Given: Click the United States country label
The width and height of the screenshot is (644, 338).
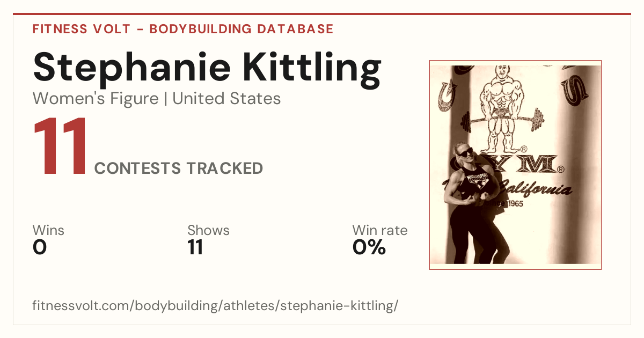Looking at the screenshot, I should tap(226, 99).
